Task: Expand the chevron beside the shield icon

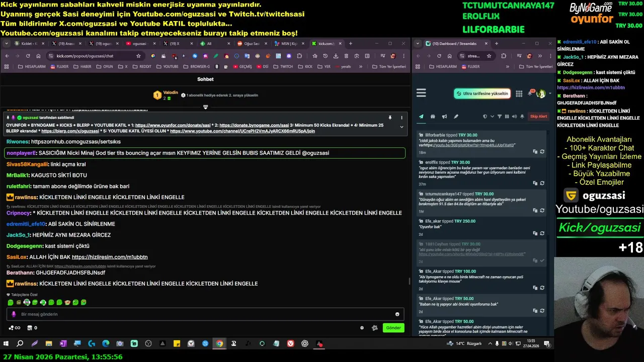Action: tap(492, 117)
